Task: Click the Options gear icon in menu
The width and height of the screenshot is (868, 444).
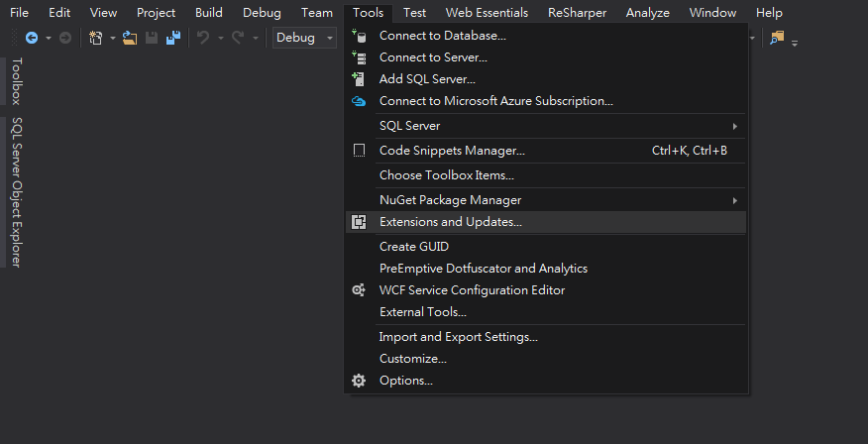Action: [359, 381]
